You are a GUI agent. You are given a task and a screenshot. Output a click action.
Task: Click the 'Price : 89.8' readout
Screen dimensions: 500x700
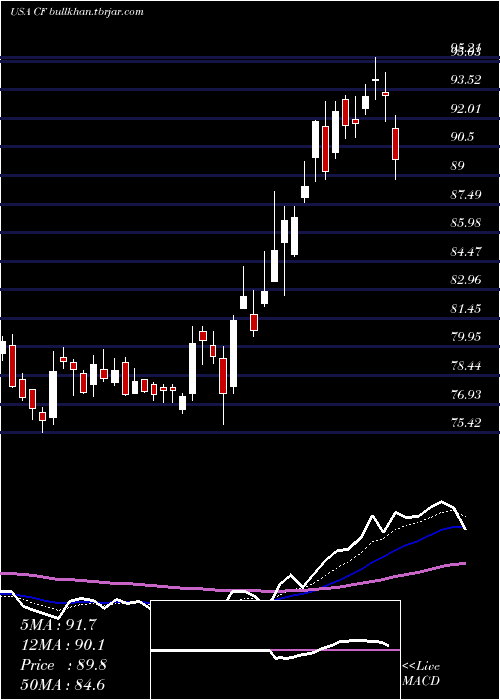pos(63,665)
